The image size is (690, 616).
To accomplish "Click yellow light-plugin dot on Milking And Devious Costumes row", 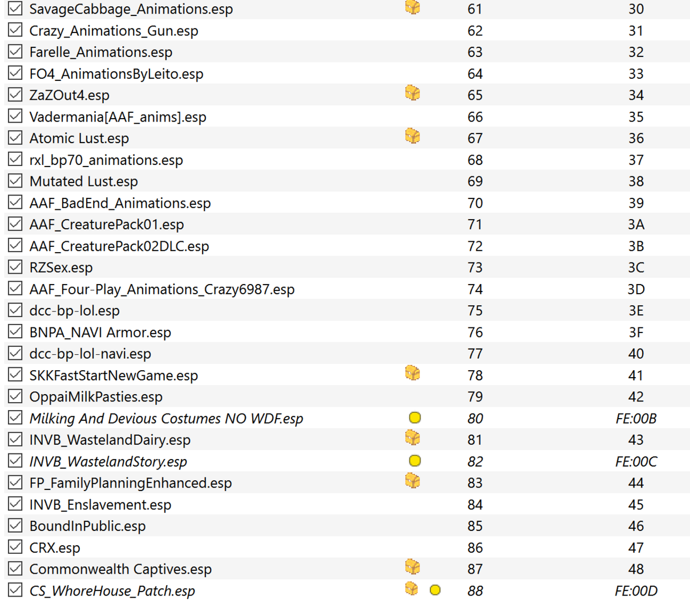I will [x=415, y=418].
